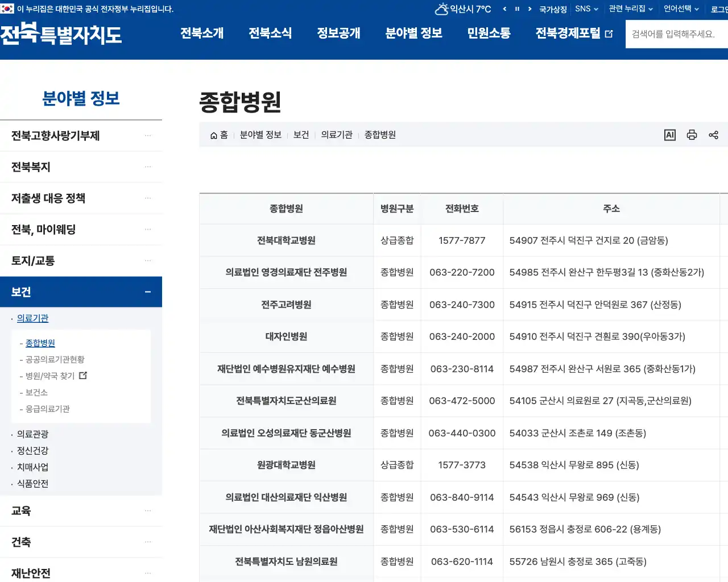This screenshot has width=728, height=582.
Task: Select the 민원소통 menu item
Action: (488, 34)
